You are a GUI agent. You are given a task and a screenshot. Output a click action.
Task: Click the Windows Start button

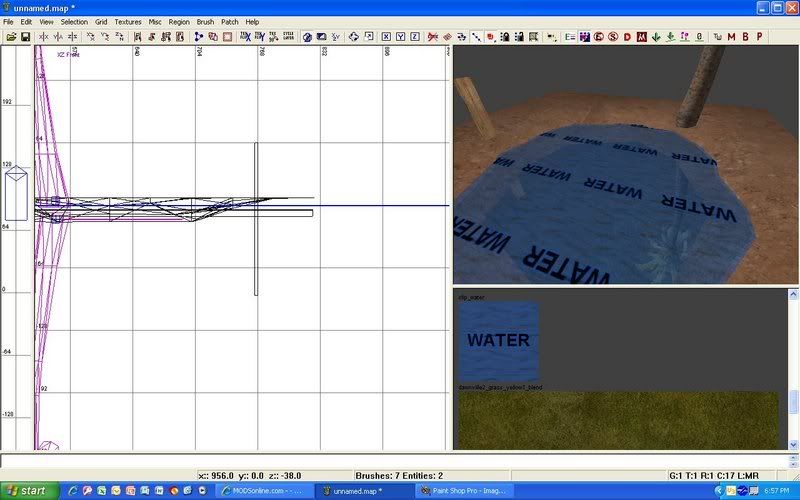pos(27,491)
